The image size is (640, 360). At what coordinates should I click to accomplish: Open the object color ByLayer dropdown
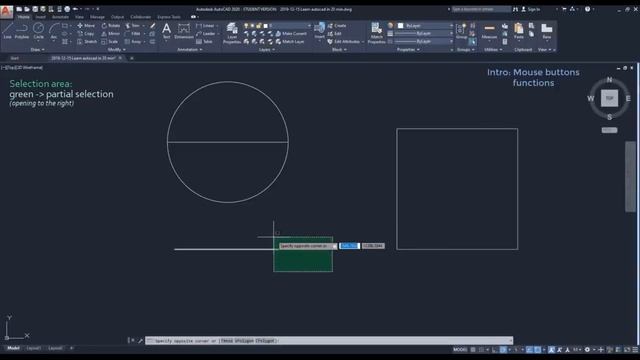[426, 26]
